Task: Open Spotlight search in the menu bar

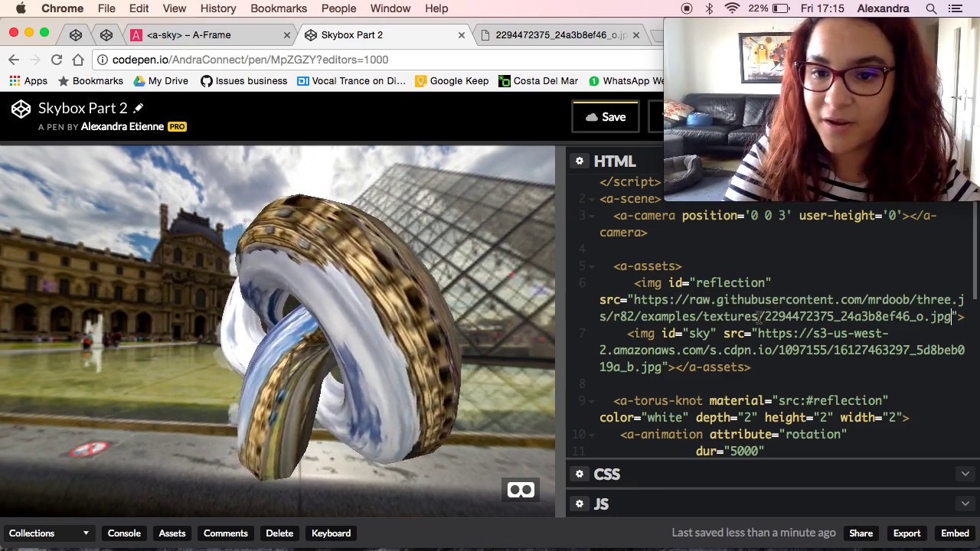Action: pyautogui.click(x=931, y=8)
